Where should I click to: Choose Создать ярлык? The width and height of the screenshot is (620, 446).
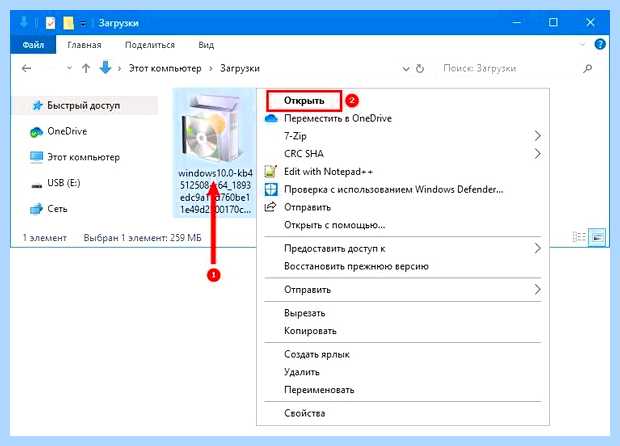tap(403, 354)
